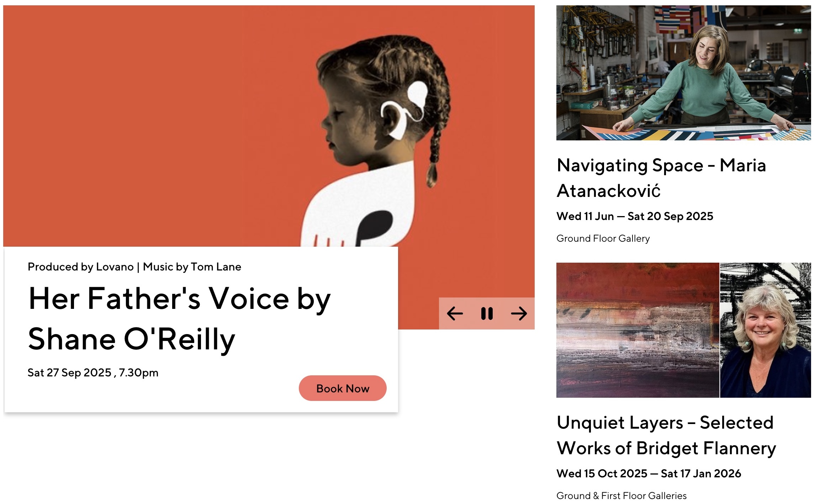Advance to the next carousel slide
Image resolution: width=815 pixels, height=504 pixels.
(x=519, y=313)
